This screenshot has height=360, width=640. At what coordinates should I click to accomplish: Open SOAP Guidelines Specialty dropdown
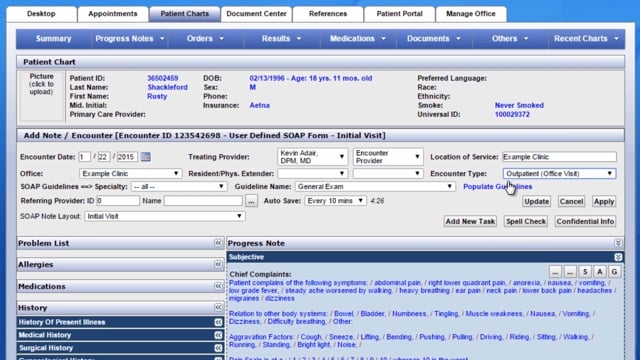tap(179, 187)
